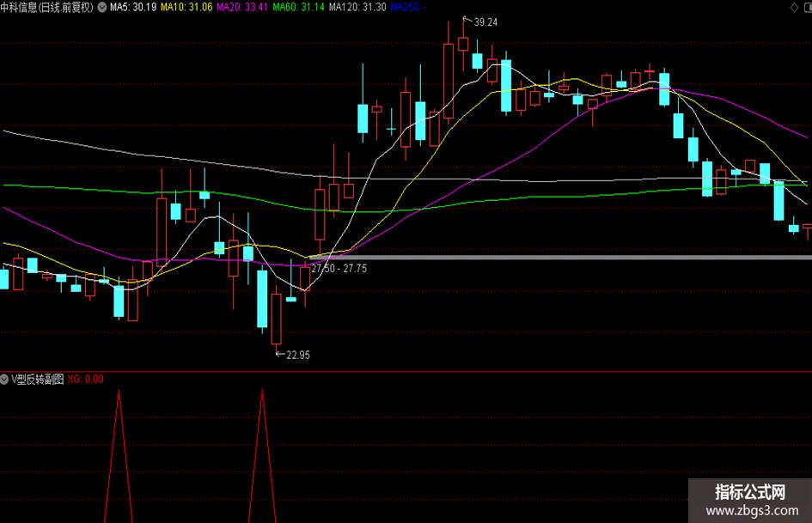Select the MA5: 30.19 indicator label

pyautogui.click(x=133, y=7)
